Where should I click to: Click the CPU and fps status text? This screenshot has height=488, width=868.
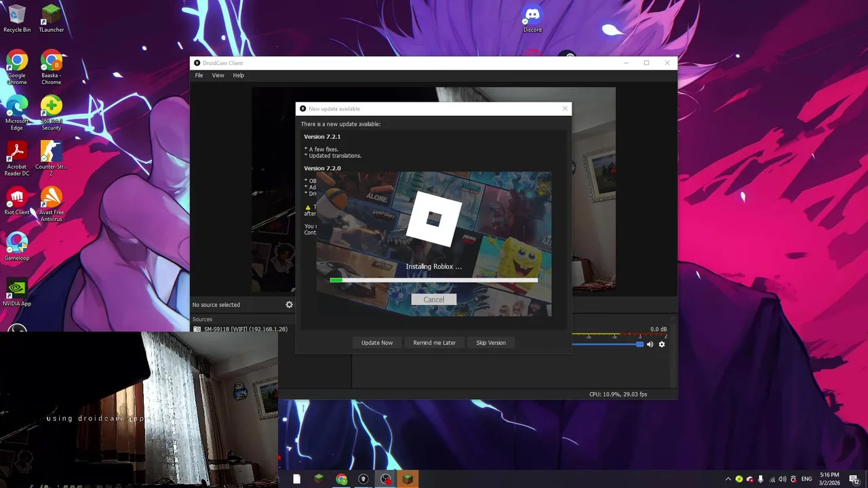618,394
